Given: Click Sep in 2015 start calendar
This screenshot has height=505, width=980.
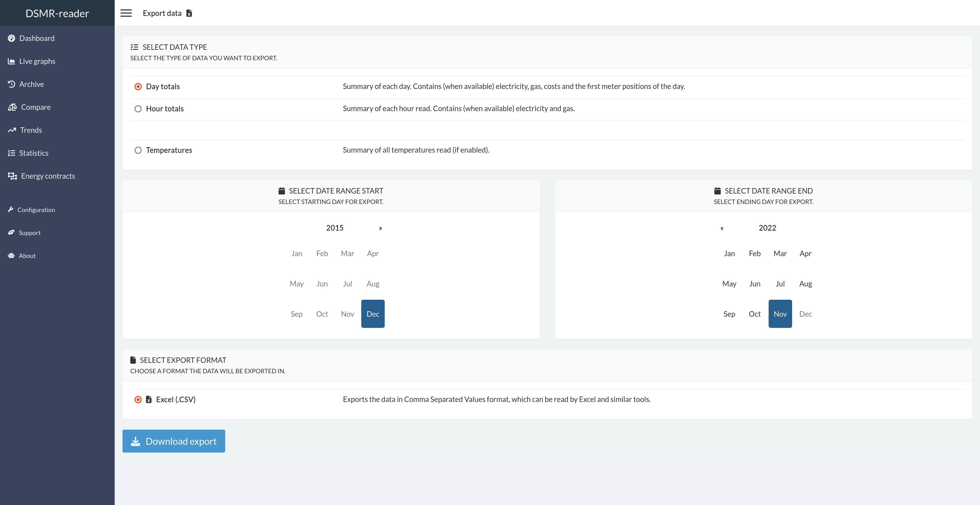Looking at the screenshot, I should [x=297, y=314].
